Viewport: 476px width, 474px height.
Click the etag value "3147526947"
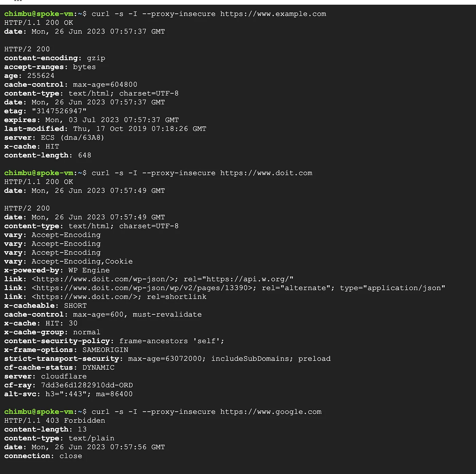coord(59,111)
